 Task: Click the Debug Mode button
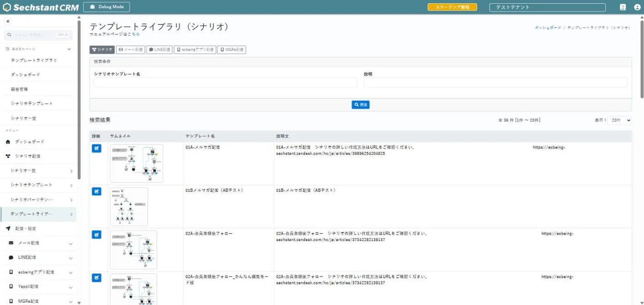(x=107, y=7)
